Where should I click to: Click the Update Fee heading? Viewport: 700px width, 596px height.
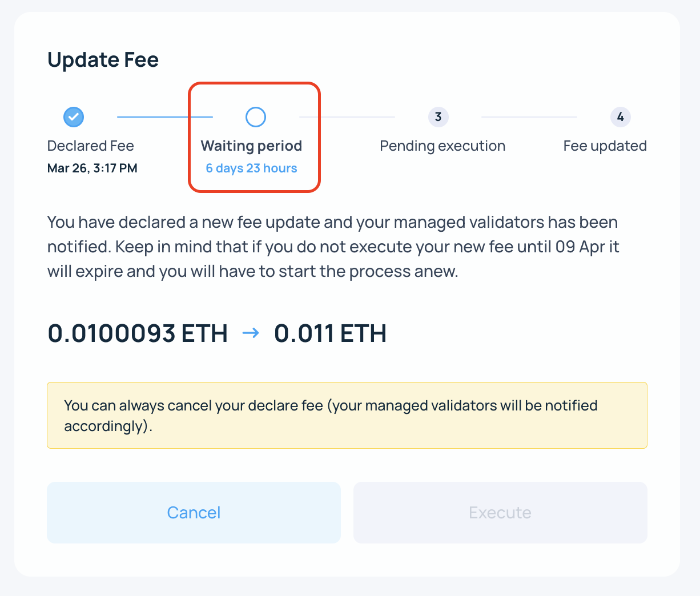click(103, 60)
